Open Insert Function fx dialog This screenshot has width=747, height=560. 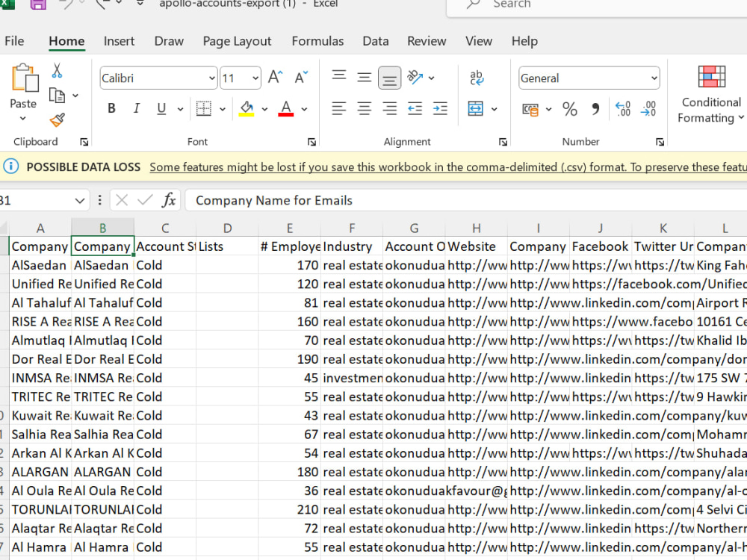(169, 200)
